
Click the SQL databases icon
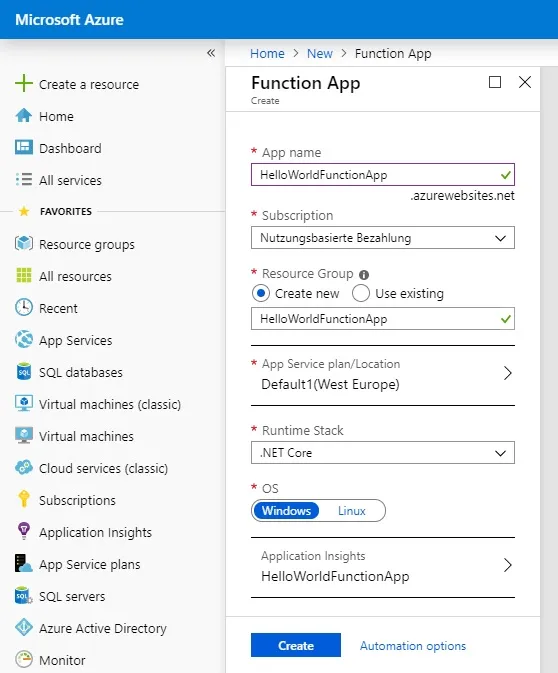24,372
